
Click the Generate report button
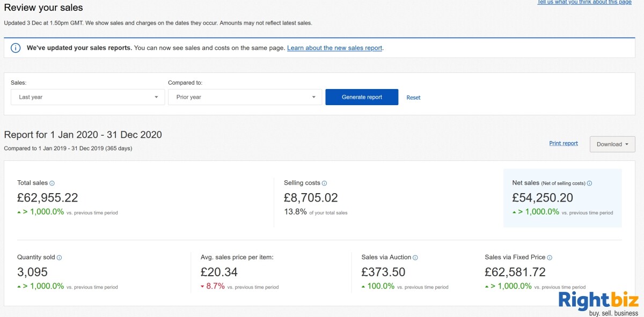362,97
